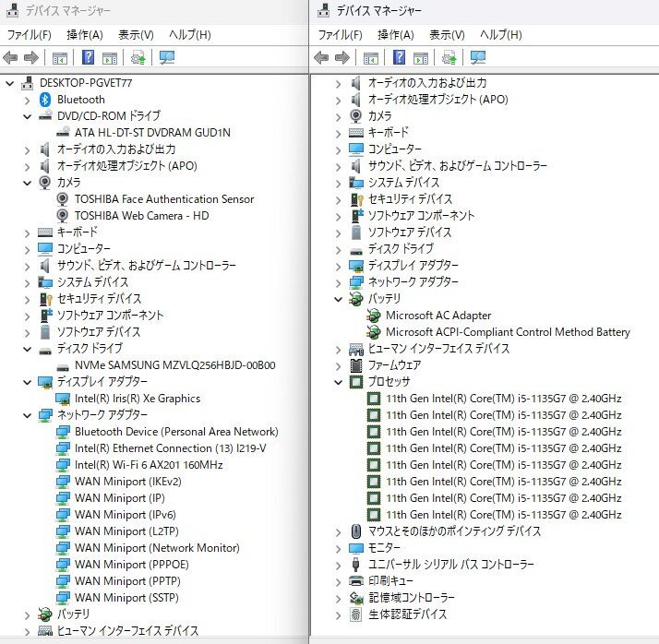Select Intel(R) Ethernet Connection (13) I219-V

click(x=170, y=448)
